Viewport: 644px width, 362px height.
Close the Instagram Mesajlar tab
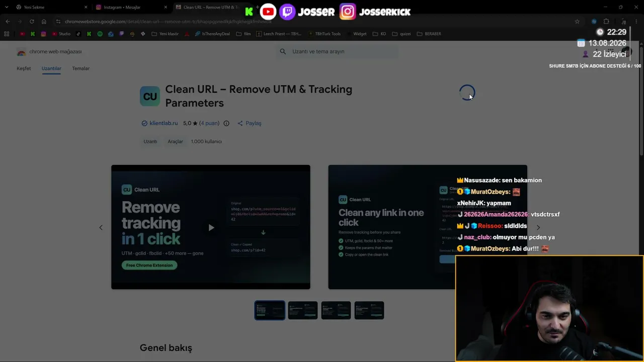point(166,7)
